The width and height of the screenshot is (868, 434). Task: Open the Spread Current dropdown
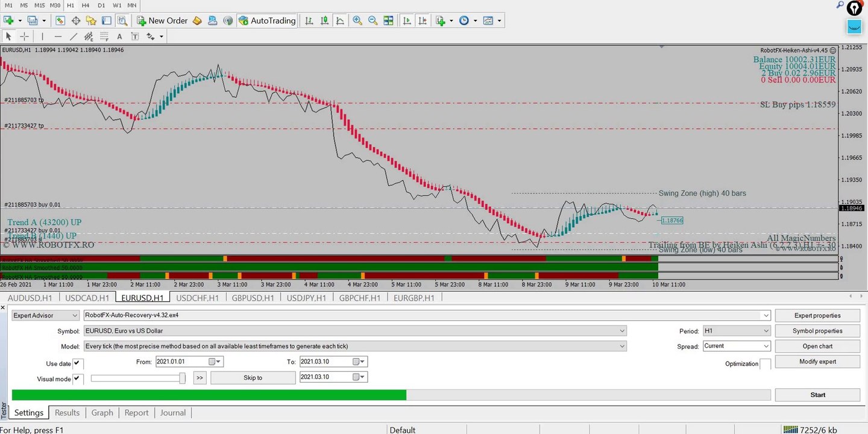(x=737, y=346)
